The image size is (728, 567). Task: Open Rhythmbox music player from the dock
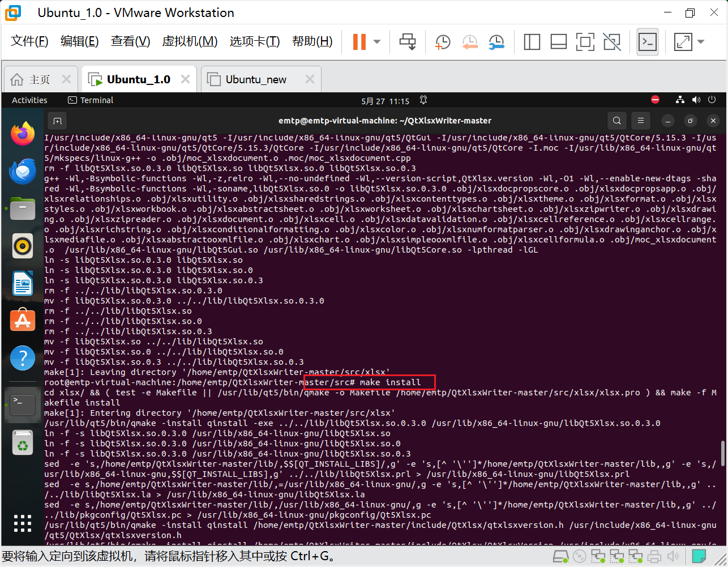tap(23, 246)
